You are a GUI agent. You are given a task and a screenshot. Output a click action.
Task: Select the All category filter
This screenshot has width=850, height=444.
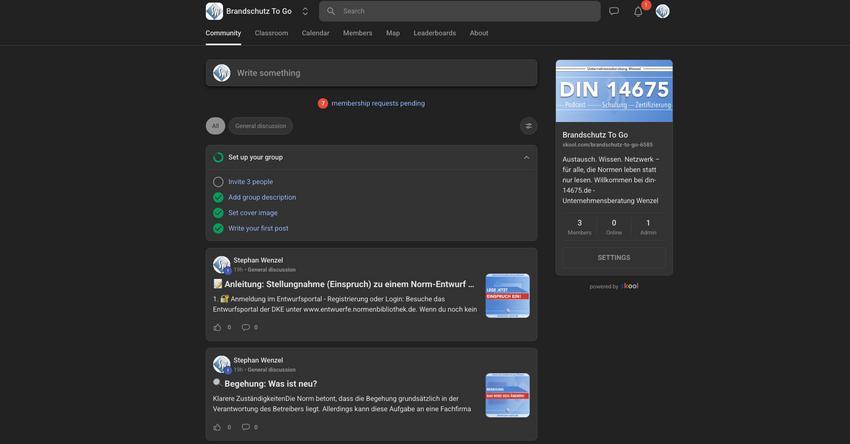(215, 126)
